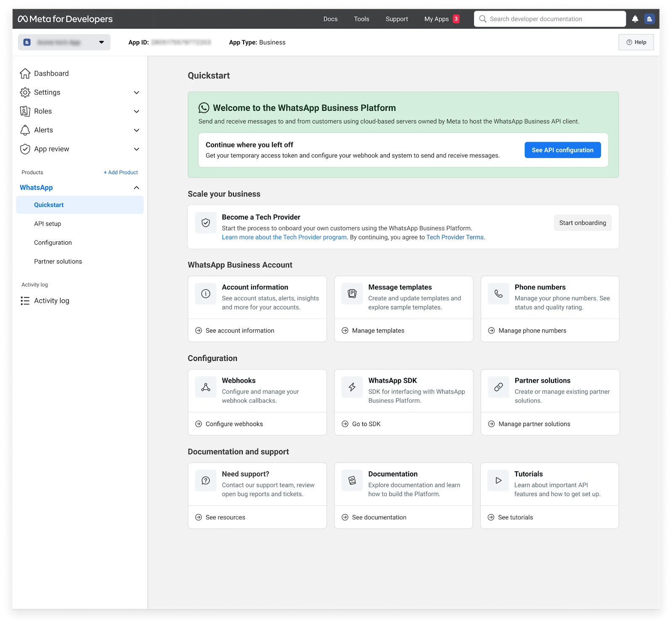Open the Tools menu
This screenshot has width=672, height=625.
[x=361, y=19]
